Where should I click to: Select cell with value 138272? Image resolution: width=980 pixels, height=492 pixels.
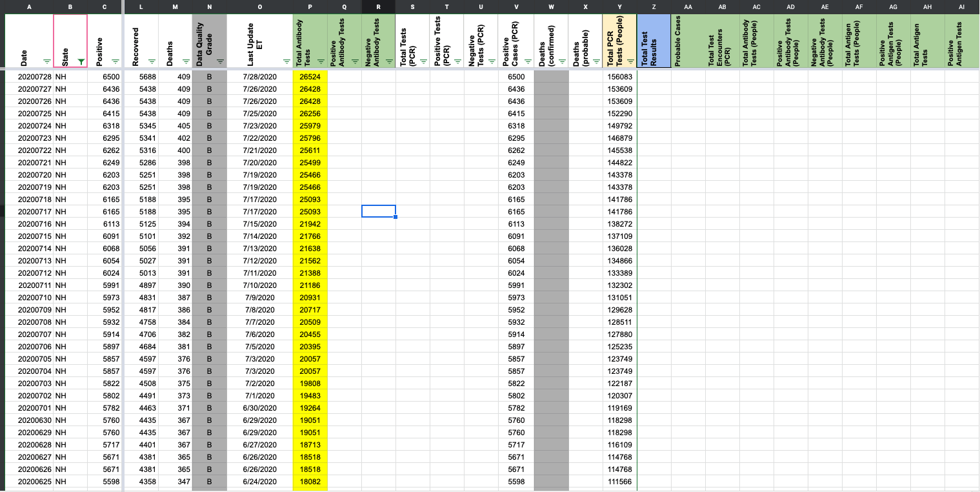click(620, 223)
